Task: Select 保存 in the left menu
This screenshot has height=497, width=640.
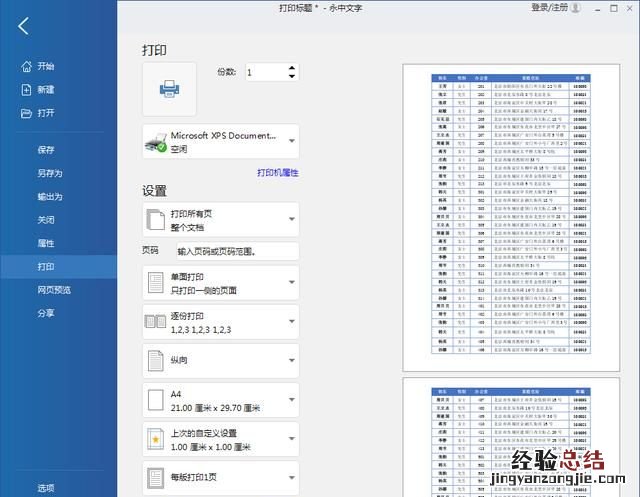Action: [46, 150]
